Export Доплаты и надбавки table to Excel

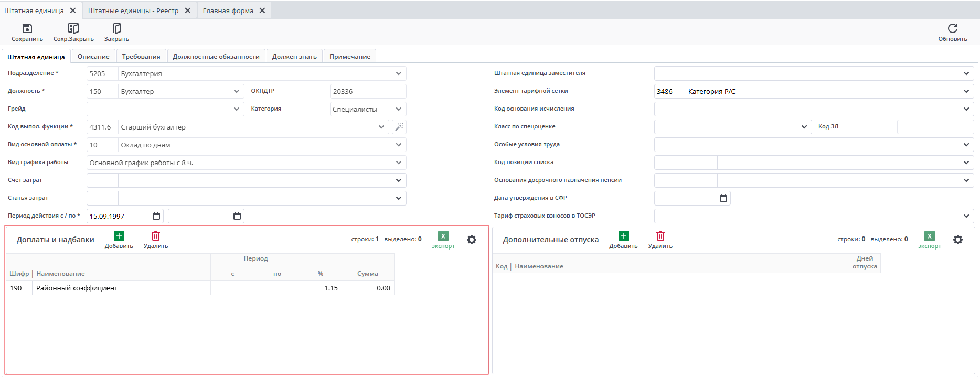click(x=443, y=241)
